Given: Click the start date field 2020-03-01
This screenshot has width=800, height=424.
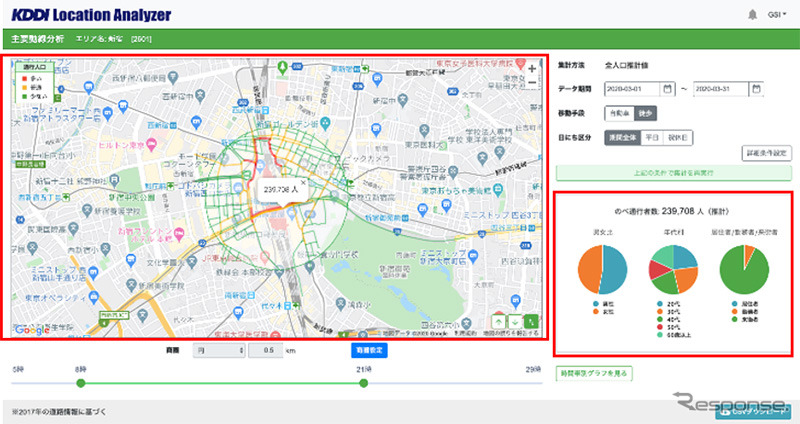Looking at the screenshot, I should click(633, 89).
